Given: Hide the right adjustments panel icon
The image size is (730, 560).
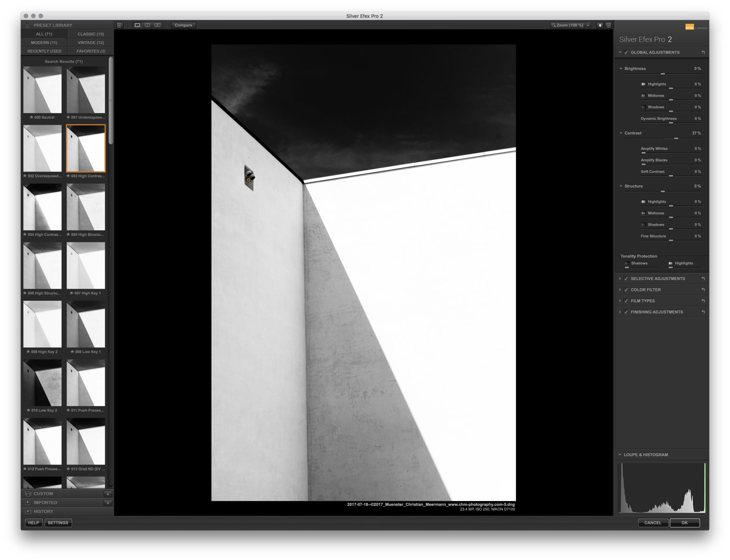Looking at the screenshot, I should click(608, 25).
